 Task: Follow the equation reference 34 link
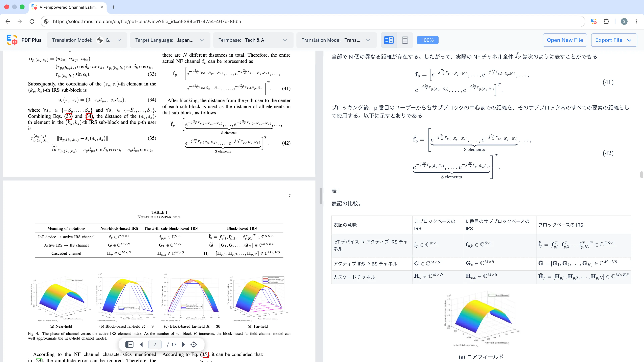point(89,116)
